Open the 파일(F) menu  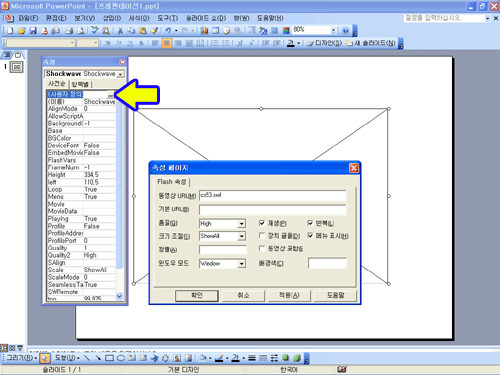[x=28, y=18]
